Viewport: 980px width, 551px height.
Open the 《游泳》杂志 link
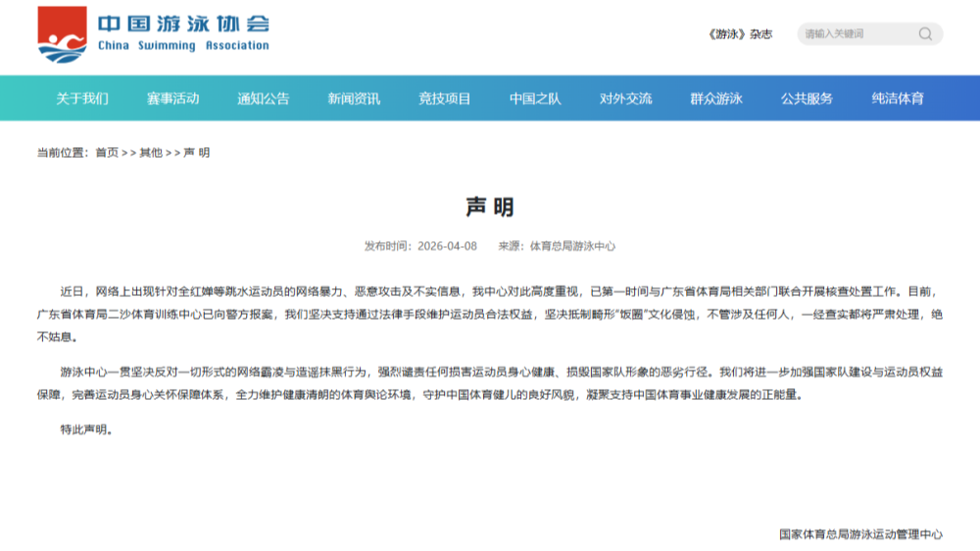coord(739,33)
